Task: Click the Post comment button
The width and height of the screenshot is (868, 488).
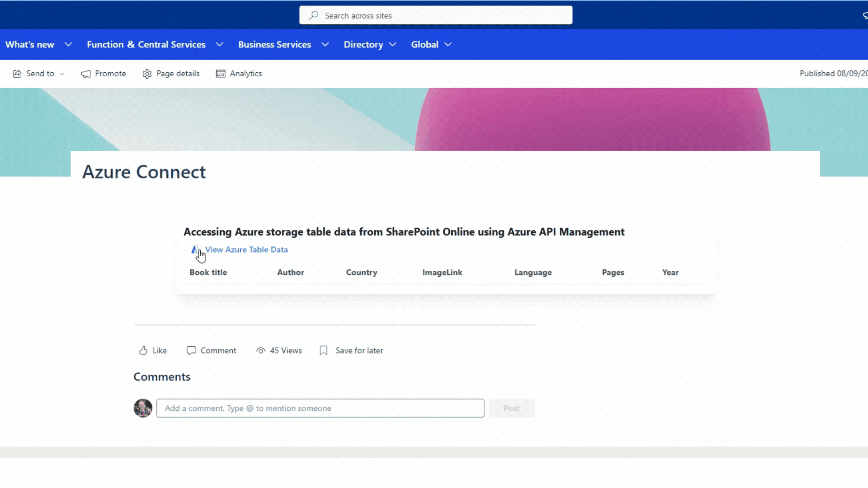Action: tap(512, 408)
